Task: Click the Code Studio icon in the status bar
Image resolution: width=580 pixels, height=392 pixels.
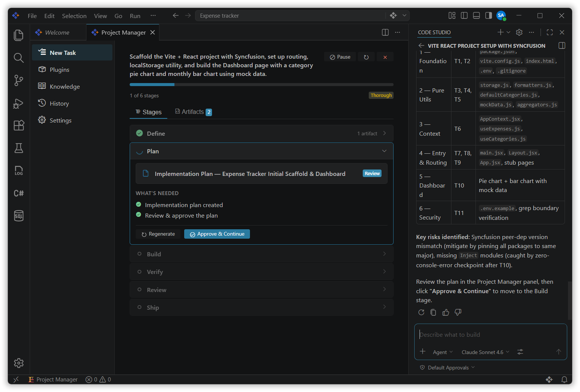Action: (x=549, y=380)
